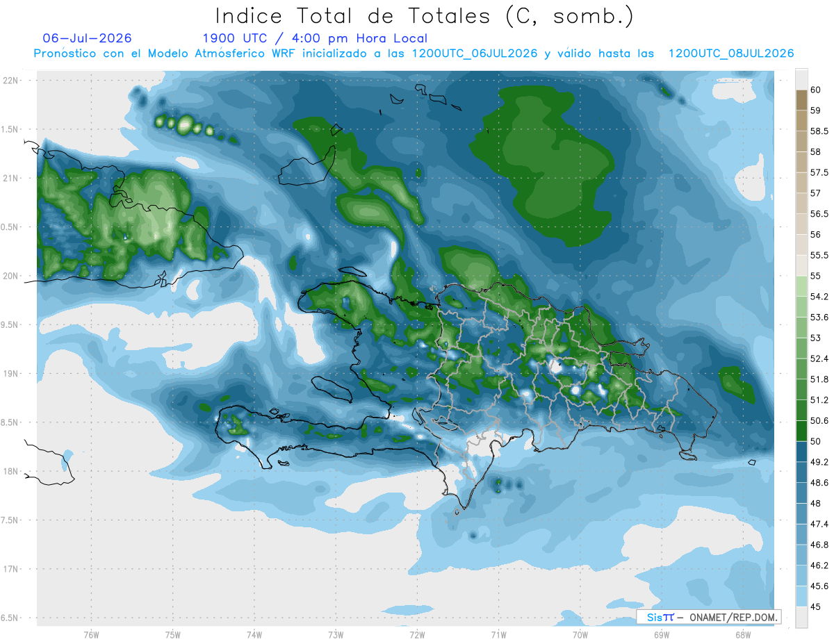Click the "50" legend value
The image size is (834, 644).
815,442
